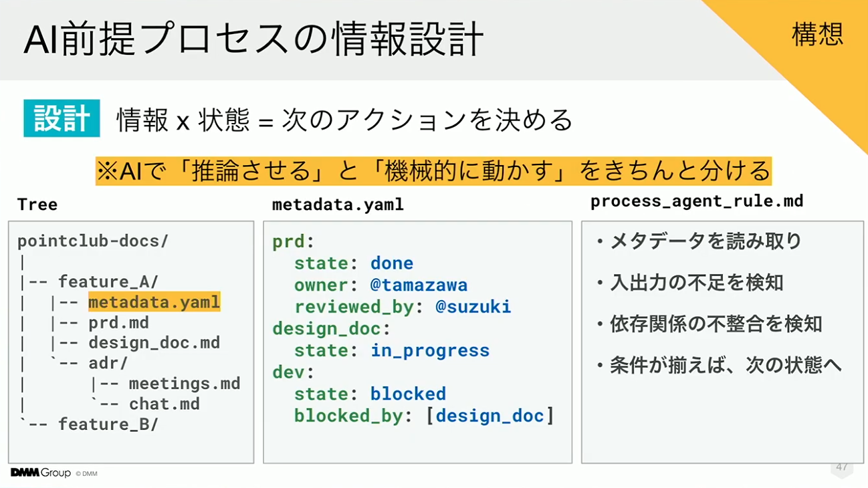Click the DMM Group logo

[40, 473]
